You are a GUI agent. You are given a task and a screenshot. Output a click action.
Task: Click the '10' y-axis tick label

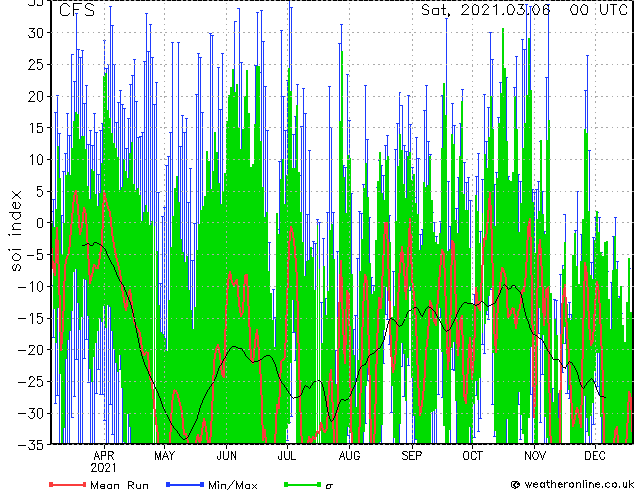tap(36, 159)
